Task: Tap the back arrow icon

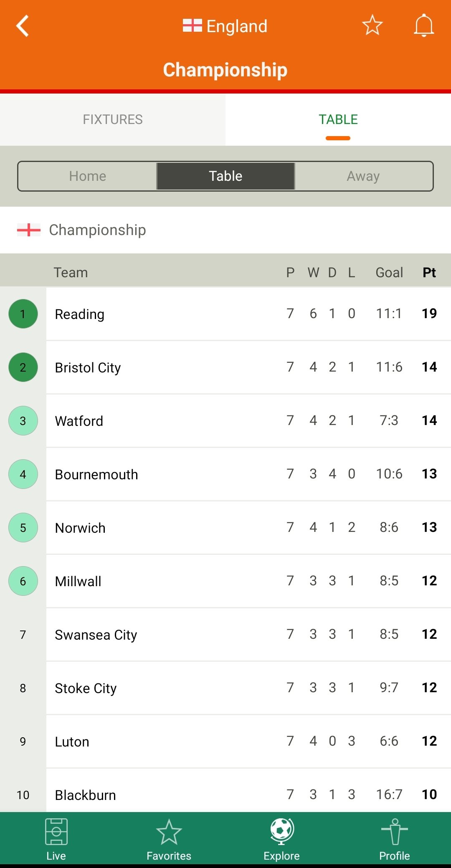Action: tap(23, 26)
